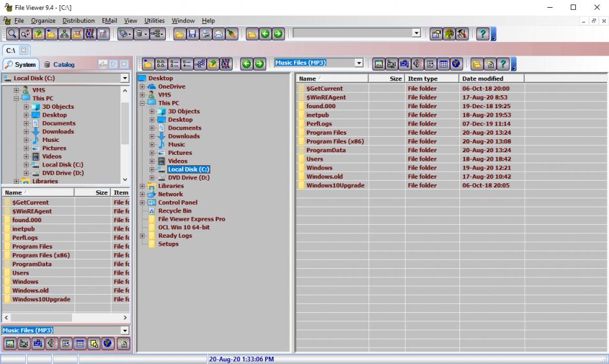Click the green forward arrow above folder tree
Viewport: 609px width, 364px height.
pos(259,63)
